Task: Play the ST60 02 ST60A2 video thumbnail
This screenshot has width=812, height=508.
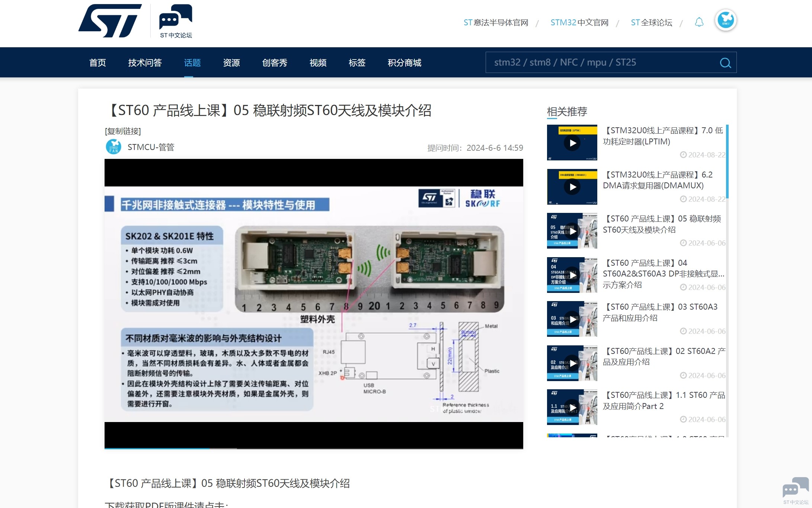Action: click(x=572, y=363)
